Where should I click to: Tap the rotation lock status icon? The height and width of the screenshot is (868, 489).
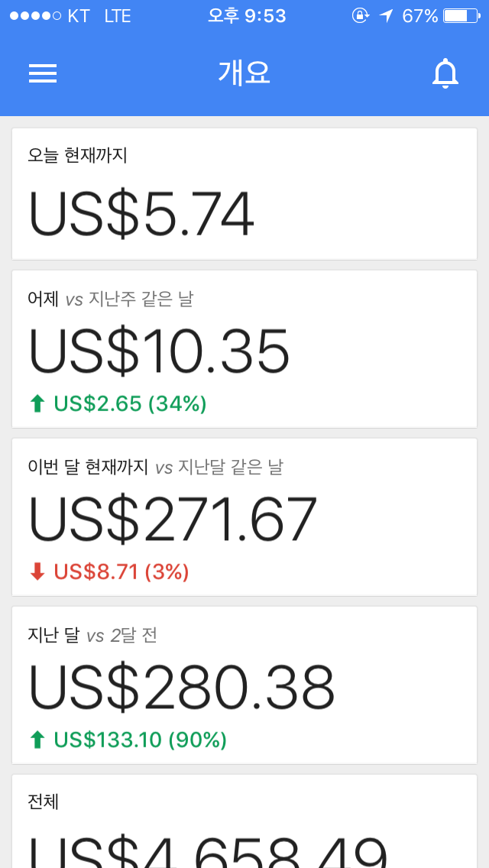pos(360,15)
